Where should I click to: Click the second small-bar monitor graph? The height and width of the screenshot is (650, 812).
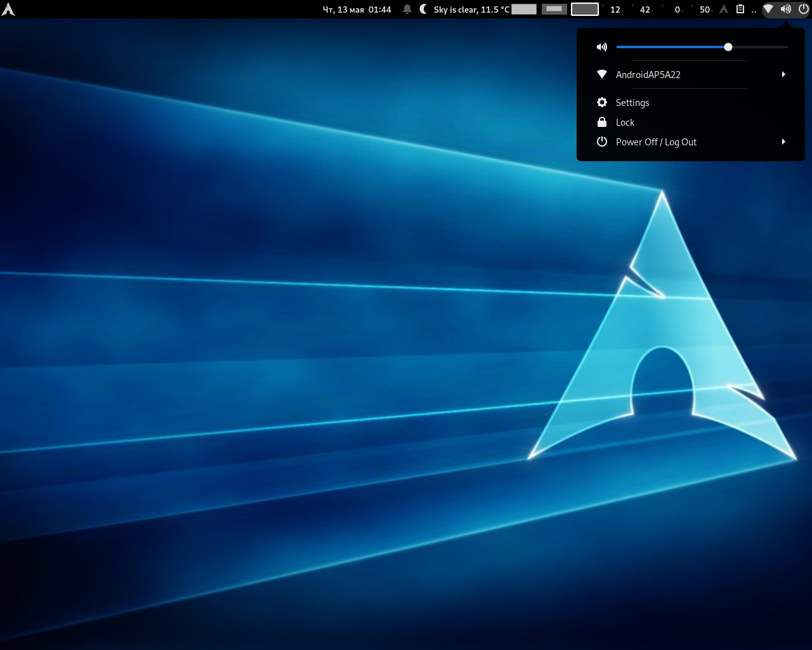554,9
